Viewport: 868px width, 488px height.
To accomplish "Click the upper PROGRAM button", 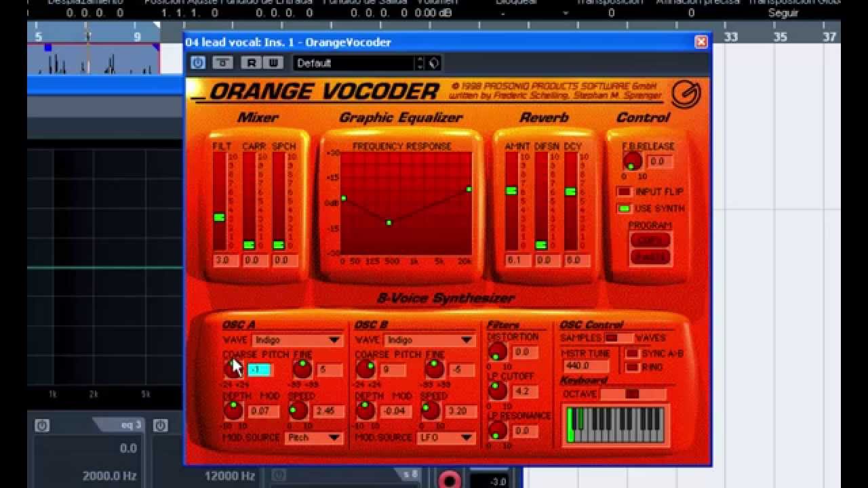I will click(650, 240).
